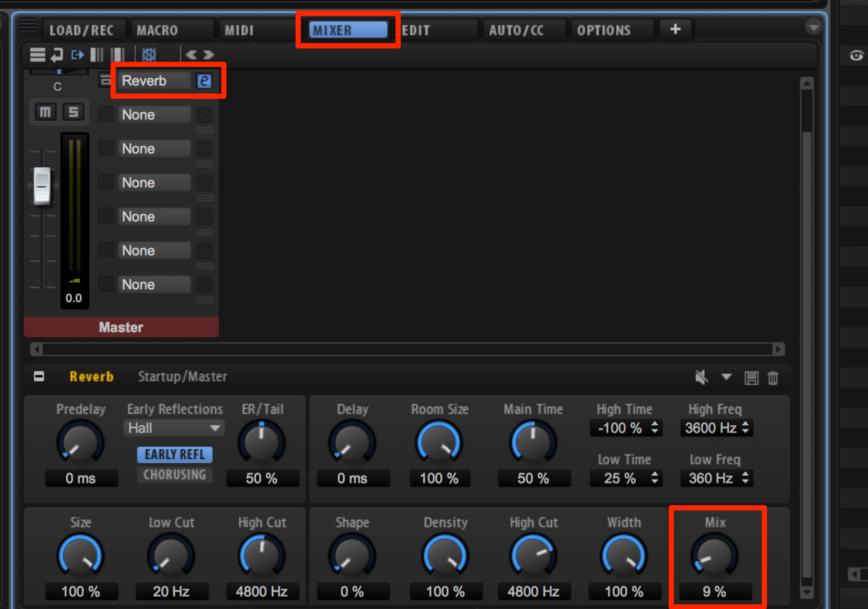Click the white return-arrow icon in mixer toolbar
868x609 pixels.
(57, 55)
